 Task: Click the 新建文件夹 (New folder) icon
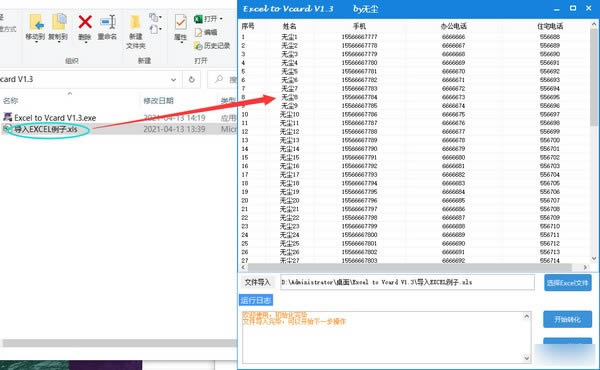click(x=135, y=22)
